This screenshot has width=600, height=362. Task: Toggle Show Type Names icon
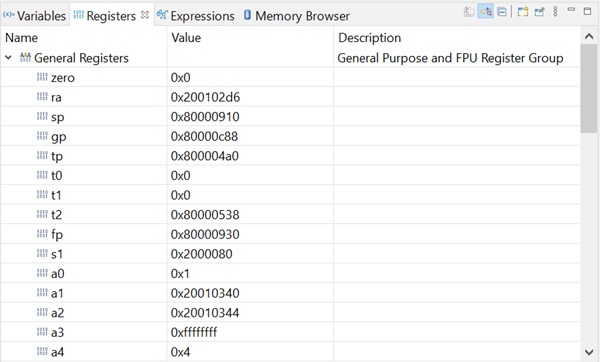469,12
